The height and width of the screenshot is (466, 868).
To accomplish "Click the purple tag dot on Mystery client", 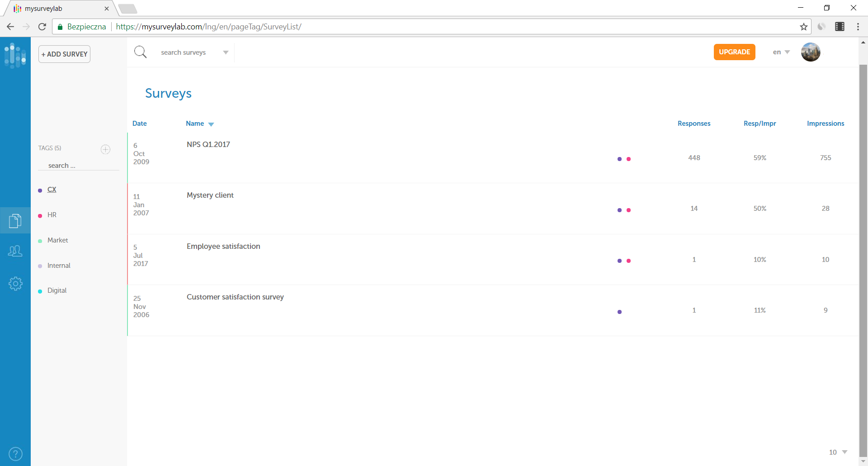I will 619,210.
